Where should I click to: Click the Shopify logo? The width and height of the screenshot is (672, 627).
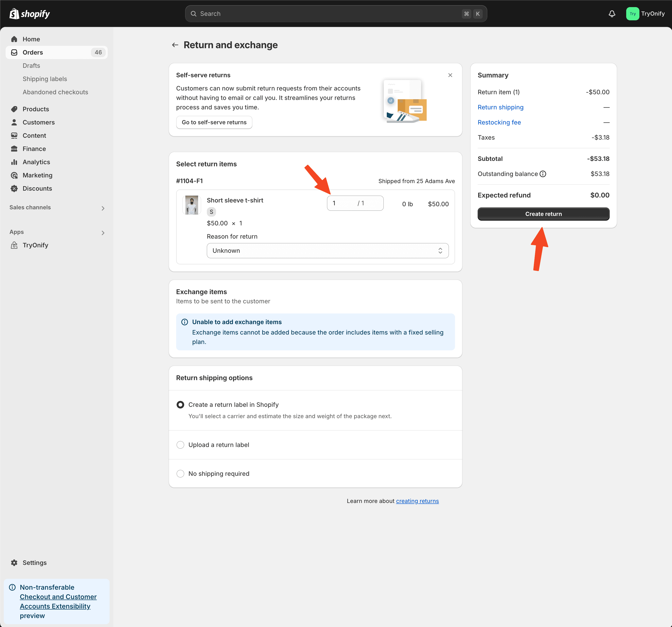(30, 14)
